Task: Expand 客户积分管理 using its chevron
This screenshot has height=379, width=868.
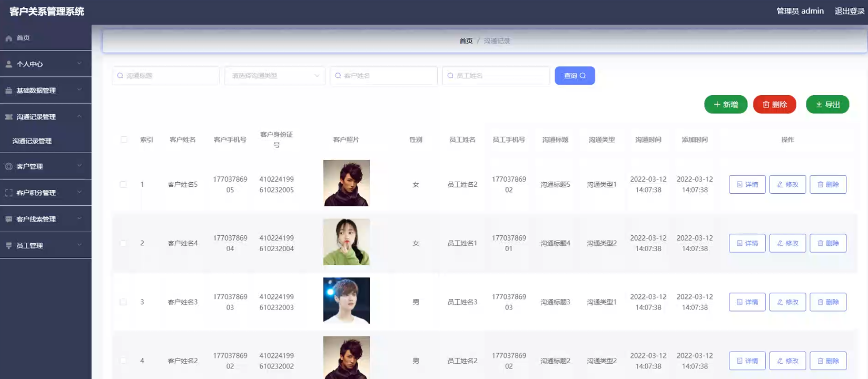Action: 80,192
